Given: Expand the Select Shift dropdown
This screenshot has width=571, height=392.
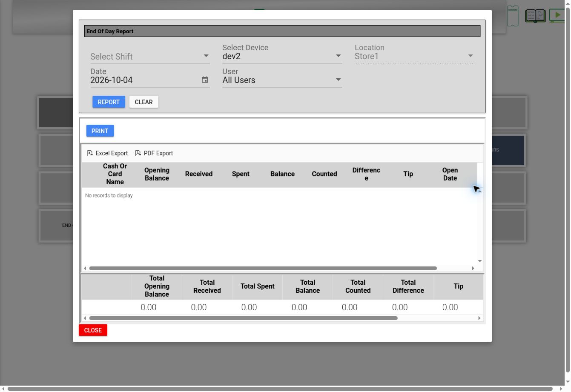Looking at the screenshot, I should pyautogui.click(x=150, y=57).
